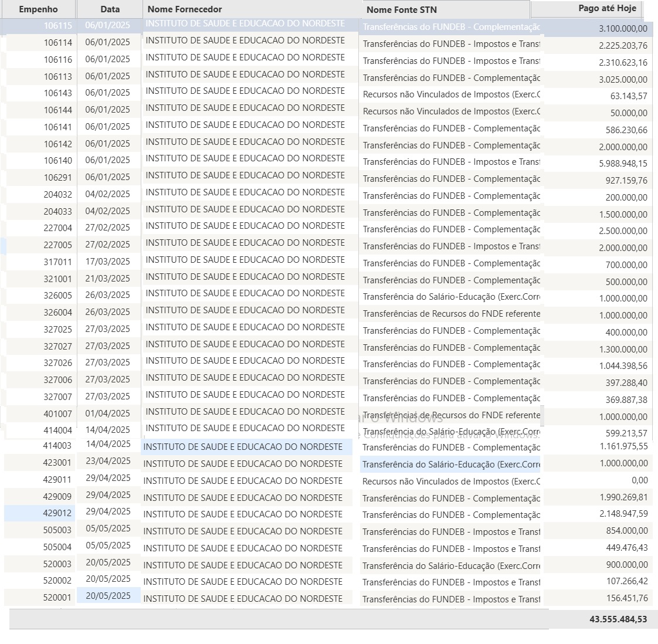Select empenho 401007 row number
The height and width of the screenshot is (644, 658).
click(x=57, y=414)
